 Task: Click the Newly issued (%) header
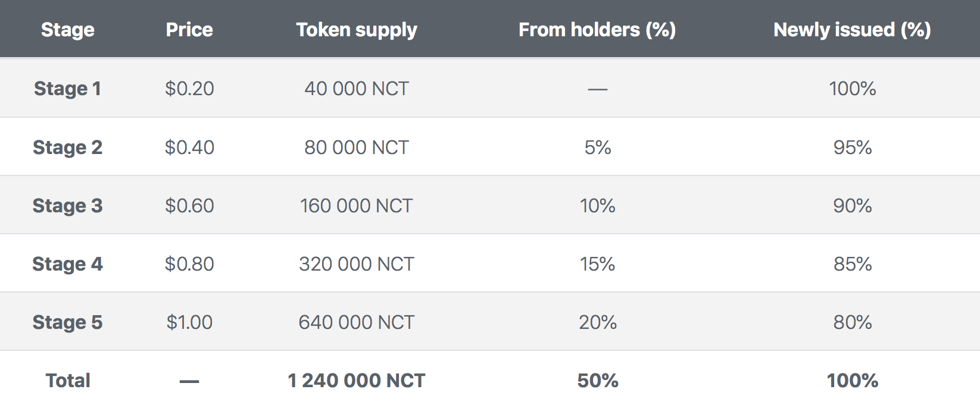click(x=852, y=30)
